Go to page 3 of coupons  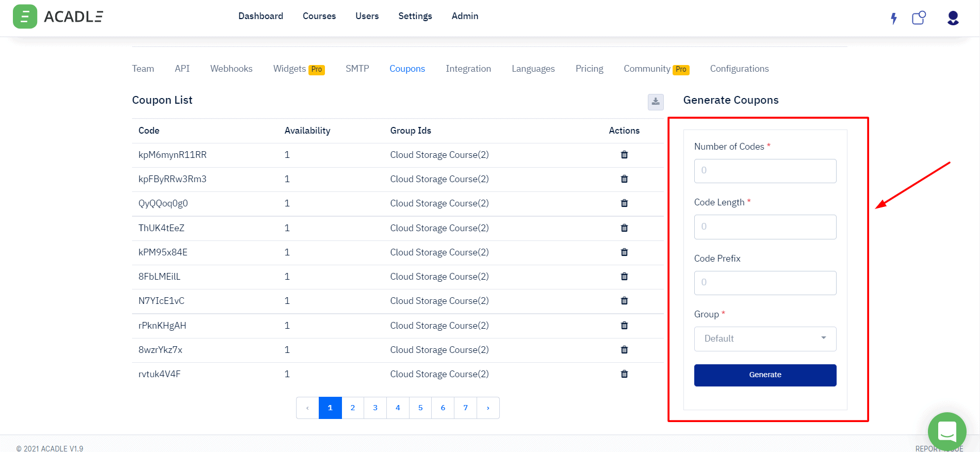click(375, 408)
